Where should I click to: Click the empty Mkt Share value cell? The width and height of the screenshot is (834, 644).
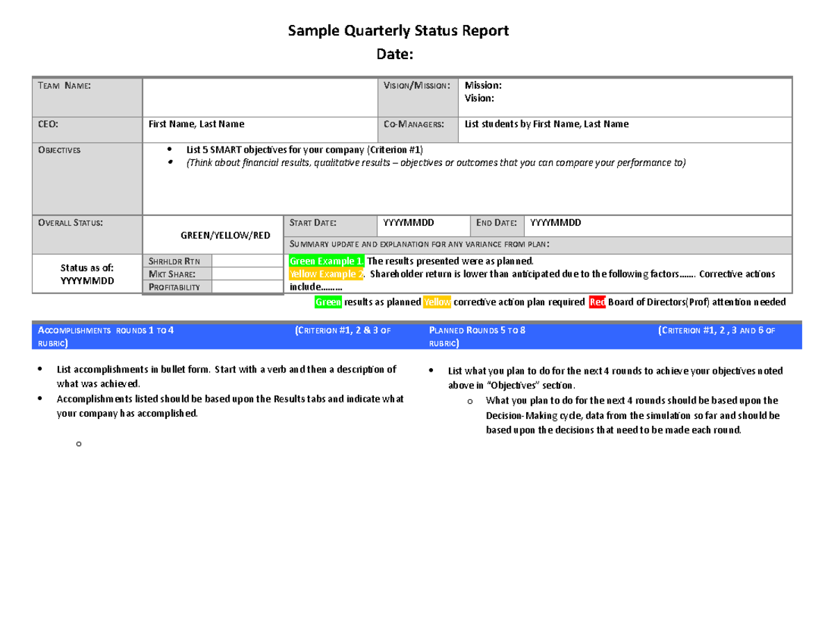(x=247, y=274)
